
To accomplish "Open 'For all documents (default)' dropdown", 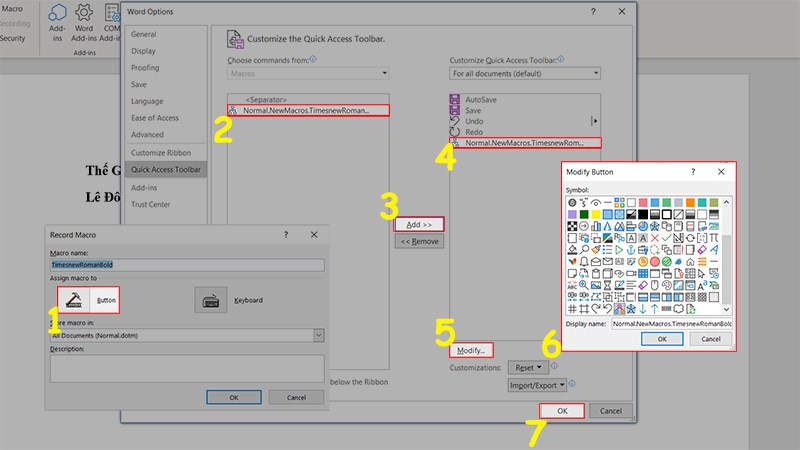I will (525, 73).
